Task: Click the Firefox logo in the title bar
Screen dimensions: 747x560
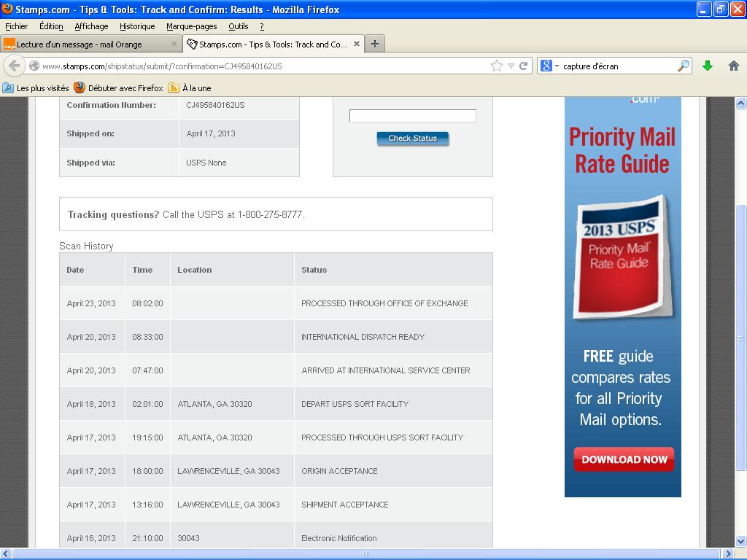Action: [7, 9]
